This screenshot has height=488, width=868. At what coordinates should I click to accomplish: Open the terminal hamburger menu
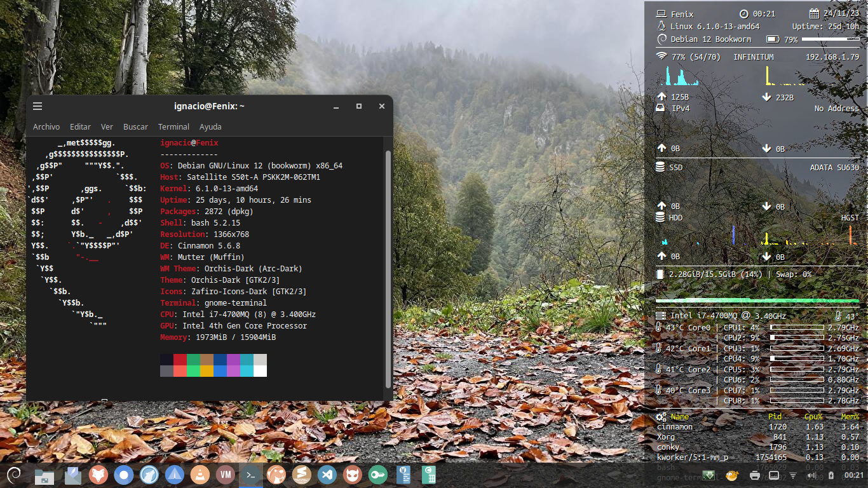coord(37,106)
